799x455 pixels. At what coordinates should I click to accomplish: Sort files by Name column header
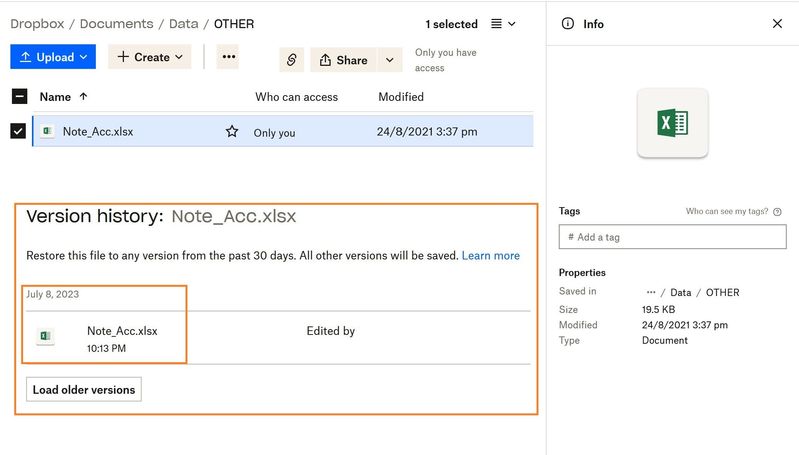(55, 97)
